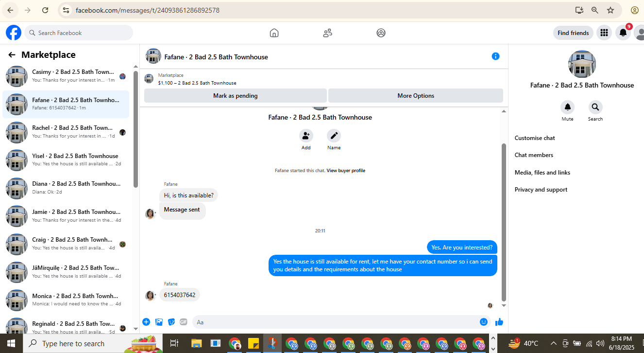Click the Windows taskbar search box
This screenshot has height=353, width=644.
click(x=92, y=343)
